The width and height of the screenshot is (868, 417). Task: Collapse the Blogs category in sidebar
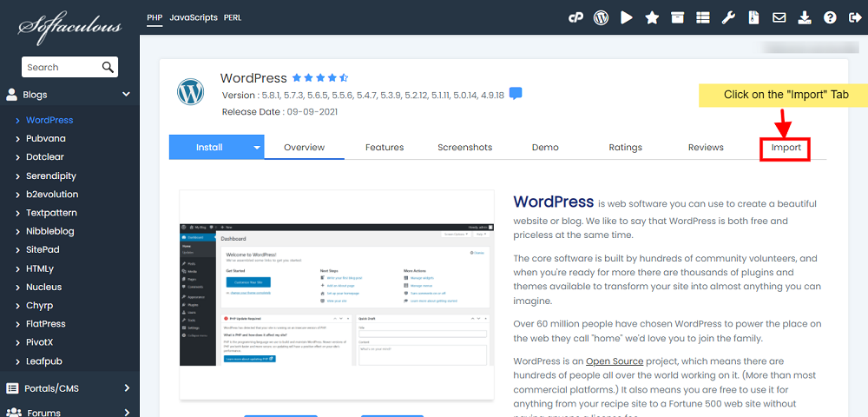point(126,95)
